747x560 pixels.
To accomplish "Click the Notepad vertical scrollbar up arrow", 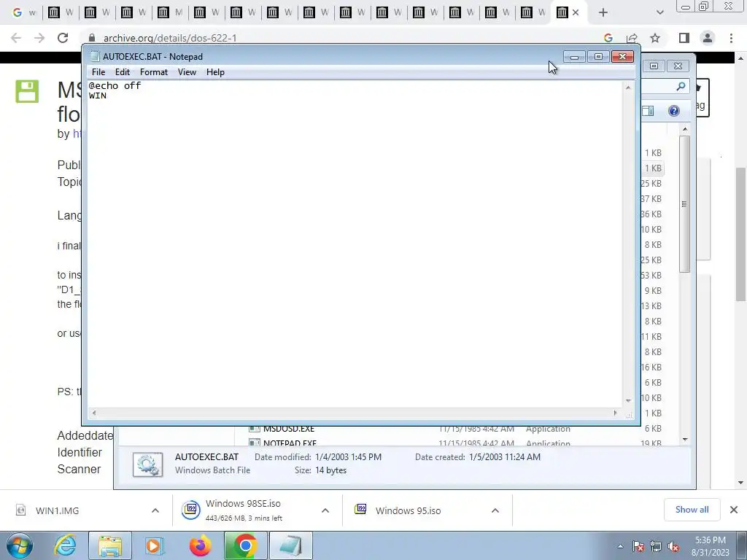I will 628,87.
